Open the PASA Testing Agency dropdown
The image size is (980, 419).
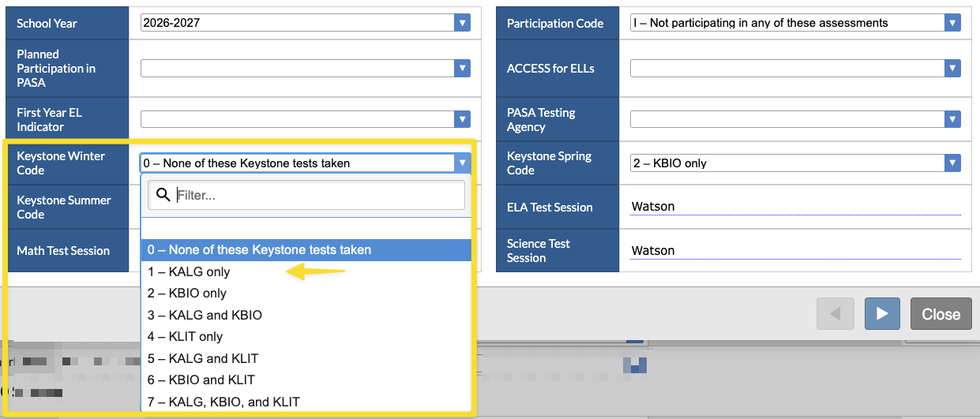click(795, 119)
